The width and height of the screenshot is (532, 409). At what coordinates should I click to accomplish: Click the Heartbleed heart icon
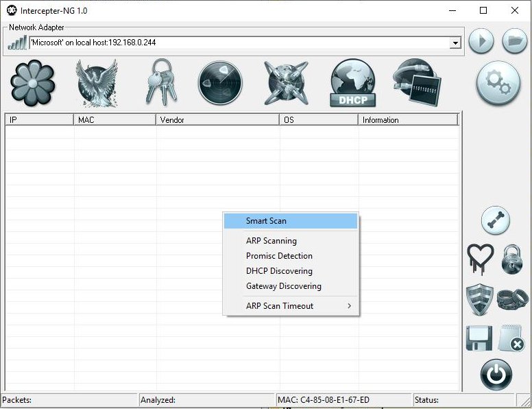480,259
